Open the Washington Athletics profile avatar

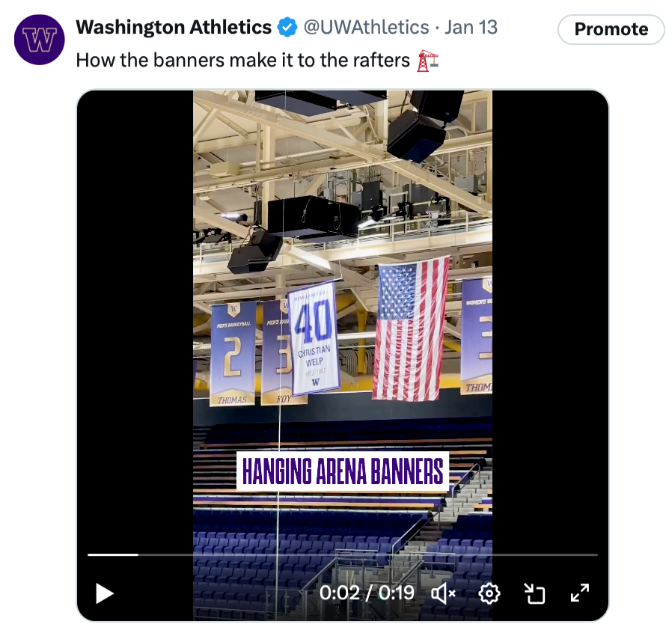click(40, 40)
